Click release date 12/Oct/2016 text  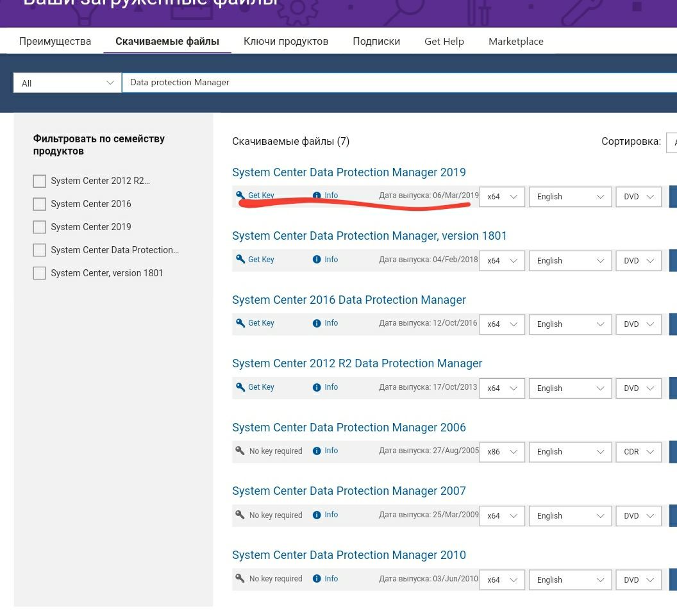[455, 323]
